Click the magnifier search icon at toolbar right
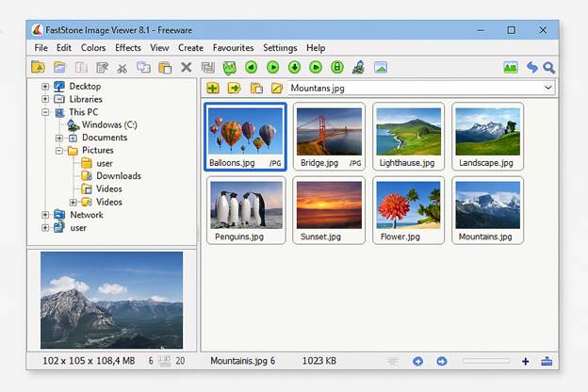Viewport: 588px width, 392px height. click(x=548, y=68)
